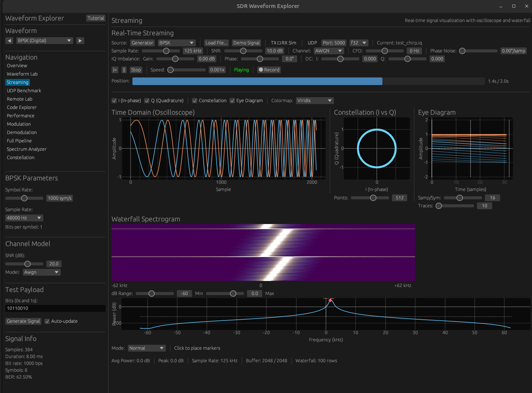532x393 pixels.
Task: Open Spectrum Analyzer in the navigation
Action: [x=27, y=149]
